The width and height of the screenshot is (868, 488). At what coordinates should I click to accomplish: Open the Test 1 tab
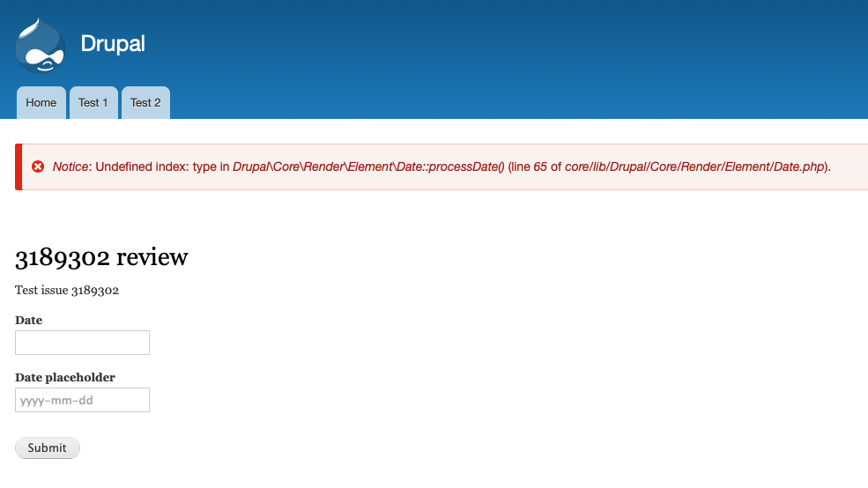point(93,103)
